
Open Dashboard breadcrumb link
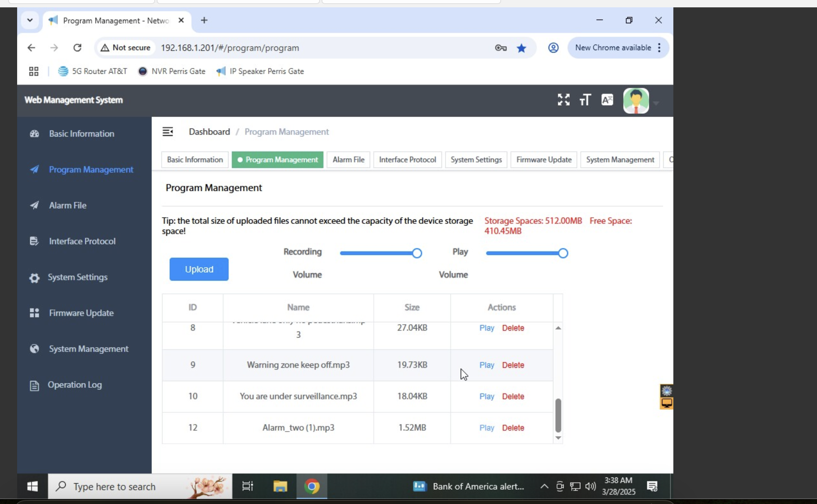pos(209,132)
